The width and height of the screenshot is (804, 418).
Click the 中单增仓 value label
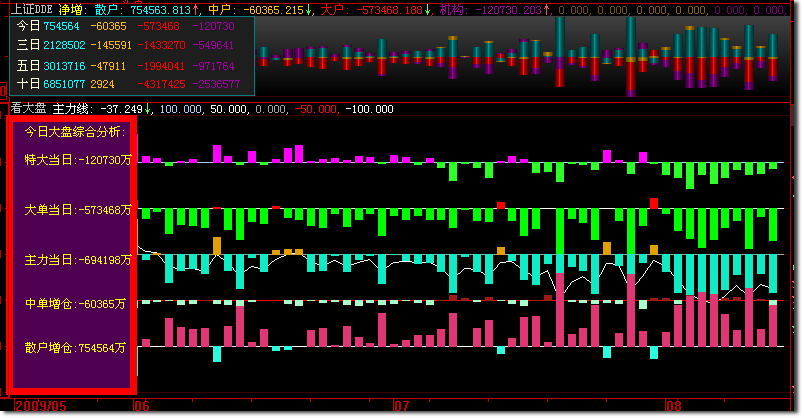pyautogui.click(x=75, y=304)
